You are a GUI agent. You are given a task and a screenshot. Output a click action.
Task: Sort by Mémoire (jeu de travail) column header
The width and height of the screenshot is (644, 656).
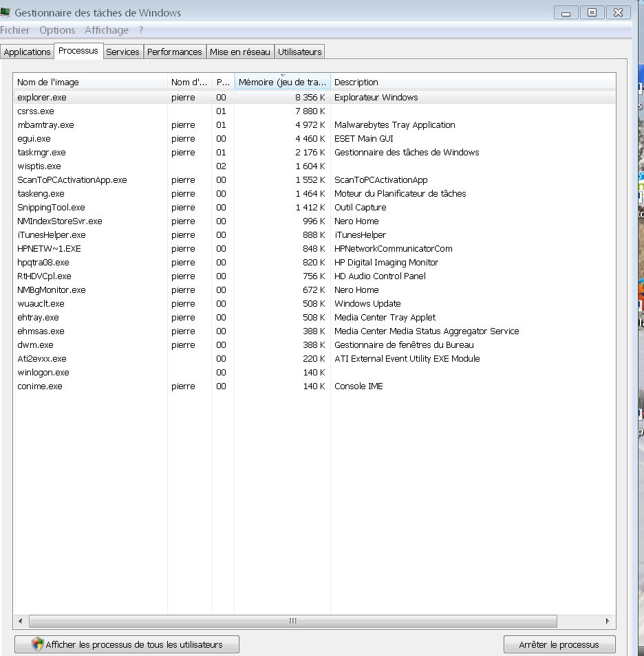tap(283, 82)
